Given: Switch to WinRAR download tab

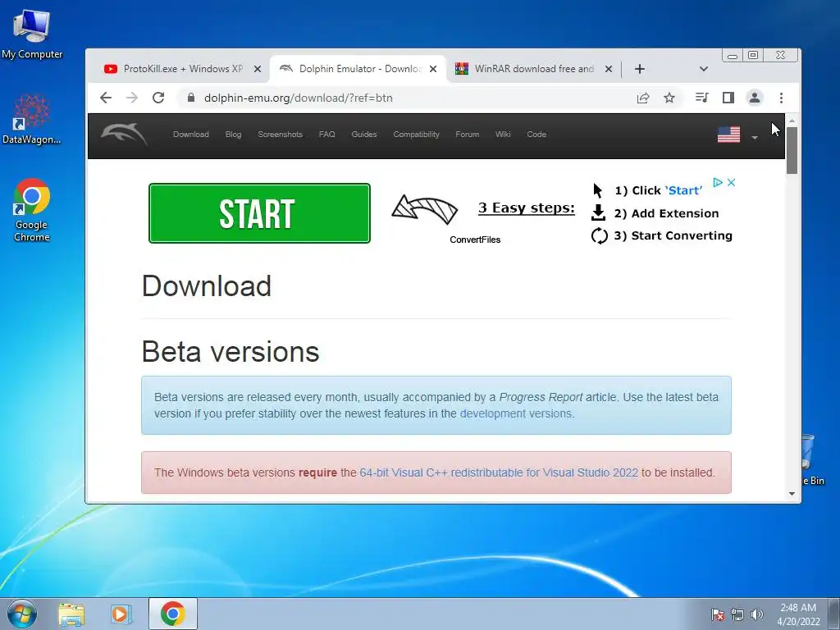Looking at the screenshot, I should point(532,69).
